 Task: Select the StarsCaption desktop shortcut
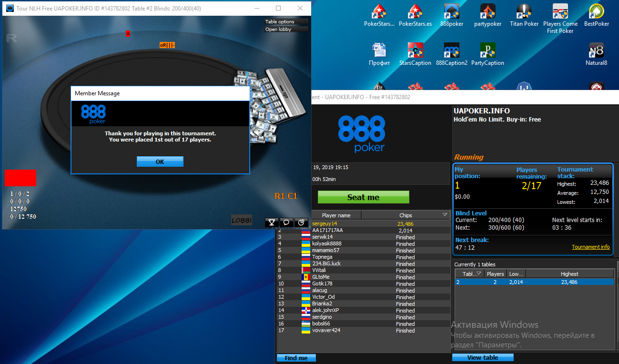[415, 54]
